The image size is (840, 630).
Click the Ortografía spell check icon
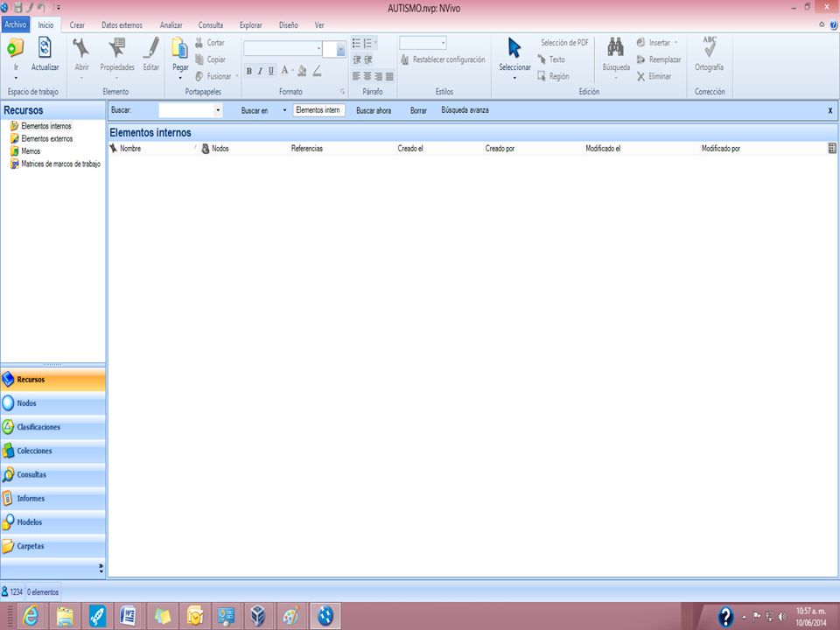[x=710, y=47]
